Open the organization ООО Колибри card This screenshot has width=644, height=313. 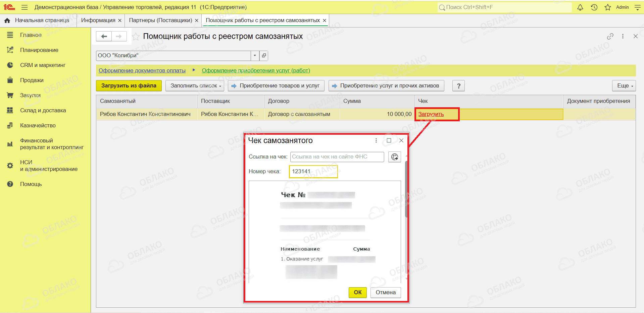[x=264, y=56]
